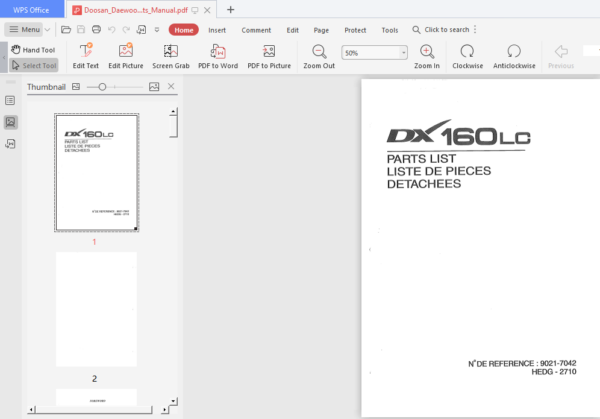This screenshot has width=600, height=419.
Task: Switch to the Insert tab
Action: click(x=217, y=30)
